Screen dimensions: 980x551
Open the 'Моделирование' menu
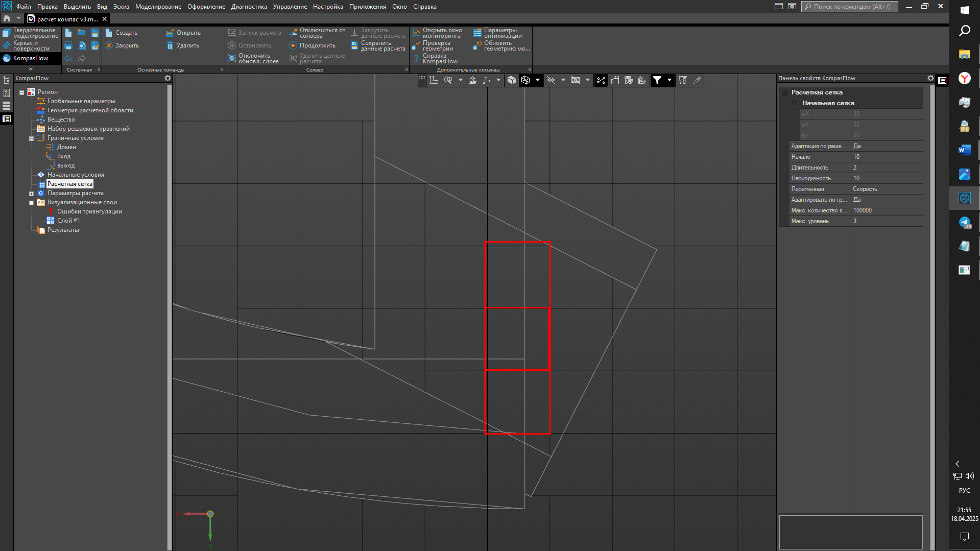click(x=158, y=7)
